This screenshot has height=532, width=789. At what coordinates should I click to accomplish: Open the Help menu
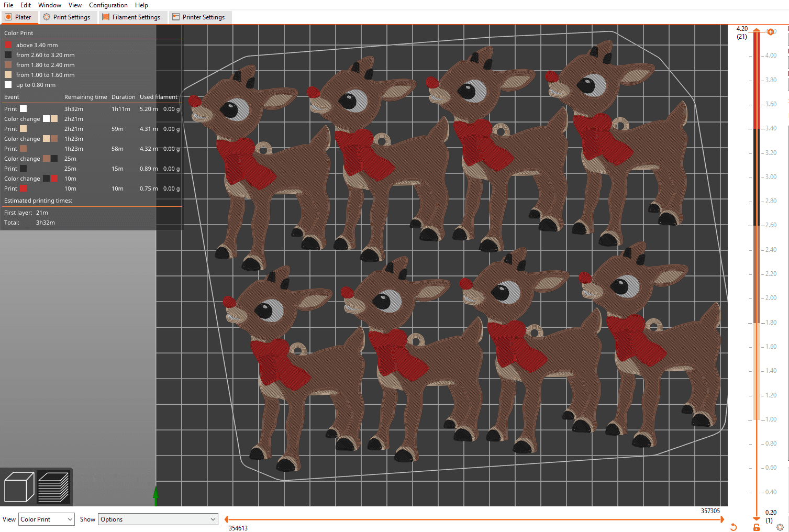pyautogui.click(x=141, y=5)
